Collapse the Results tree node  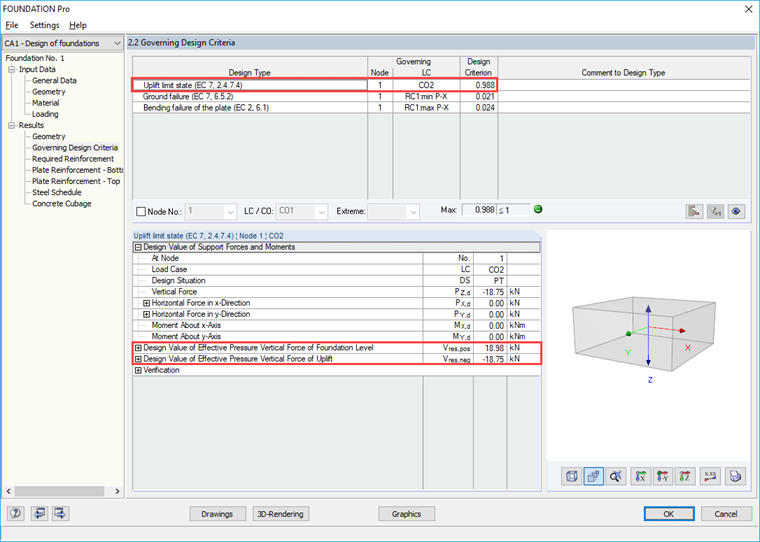tap(12, 125)
